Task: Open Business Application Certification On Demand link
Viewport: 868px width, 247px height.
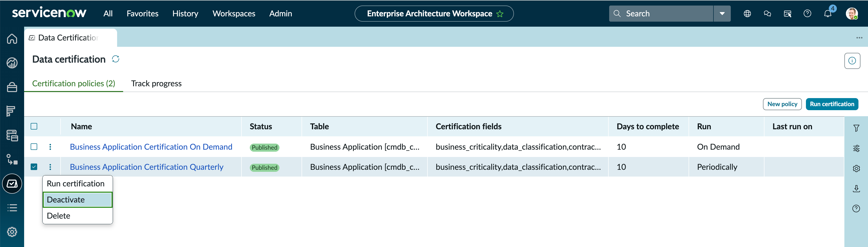Action: (151, 147)
